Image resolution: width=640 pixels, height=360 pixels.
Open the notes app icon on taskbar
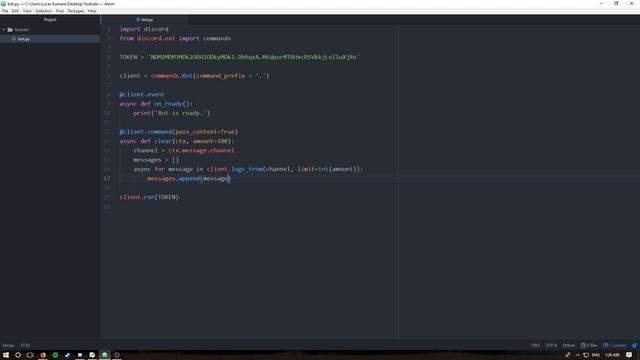pos(92,355)
